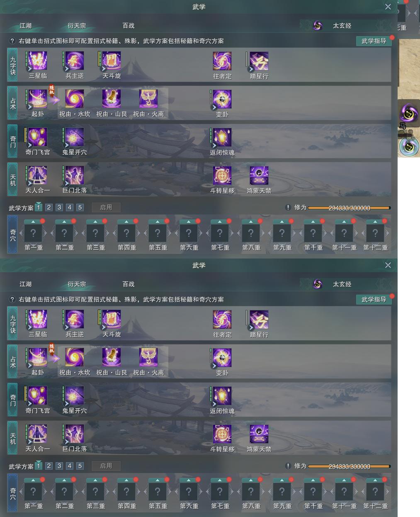Select 斗转星移 skill icon in lower window

(222, 434)
